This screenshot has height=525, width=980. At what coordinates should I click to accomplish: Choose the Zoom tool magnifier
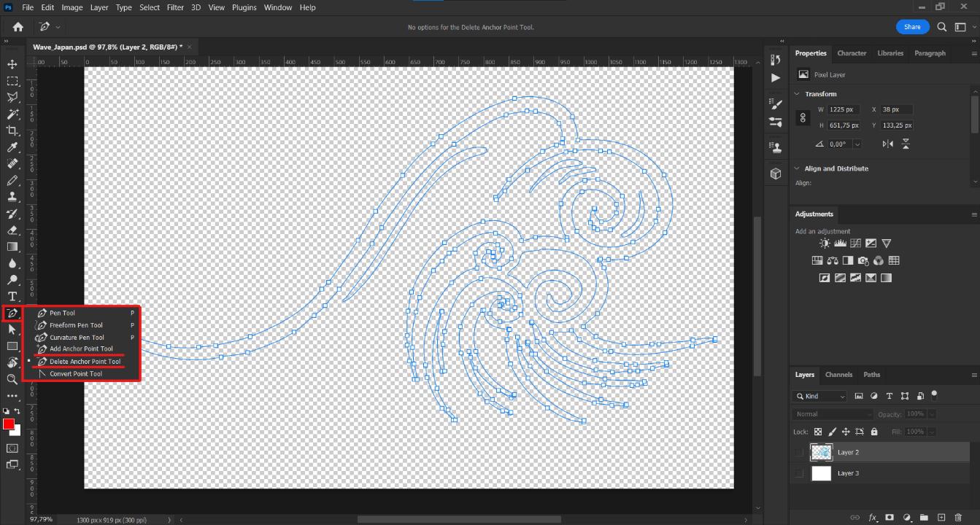point(12,379)
